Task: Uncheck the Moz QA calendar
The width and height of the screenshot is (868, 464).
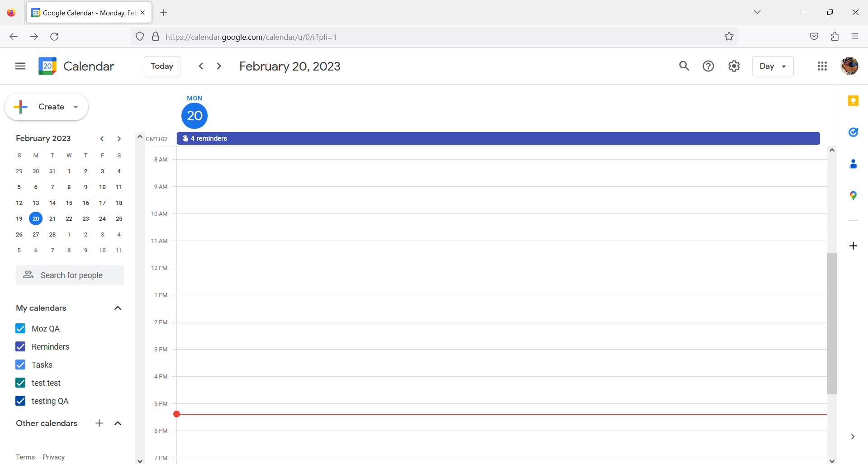Action: pyautogui.click(x=20, y=328)
